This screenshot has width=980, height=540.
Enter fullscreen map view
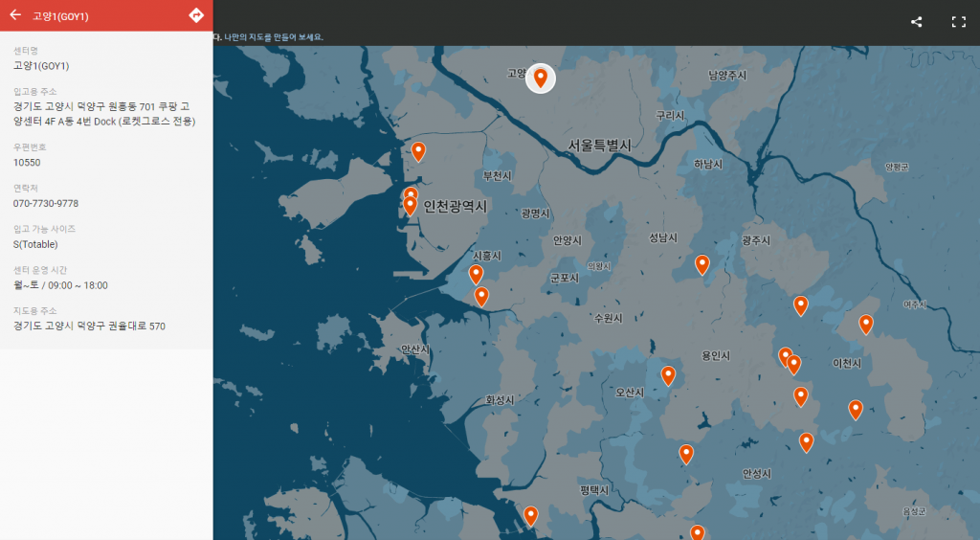click(x=958, y=22)
